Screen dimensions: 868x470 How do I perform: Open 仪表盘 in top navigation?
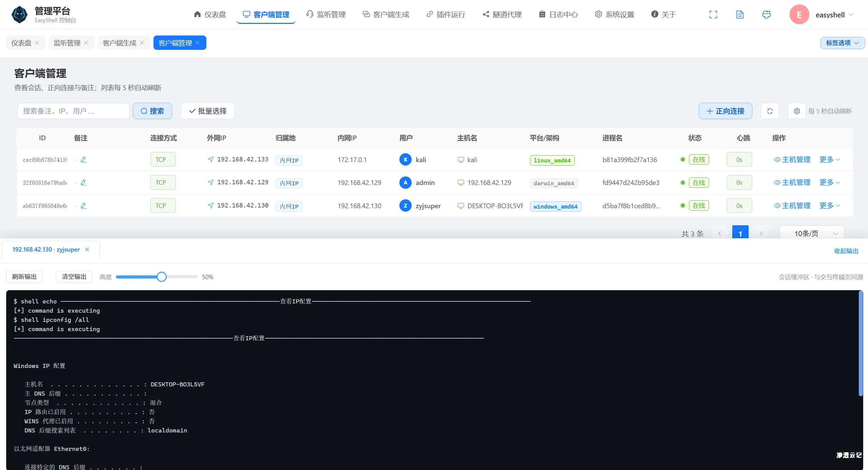(x=210, y=14)
